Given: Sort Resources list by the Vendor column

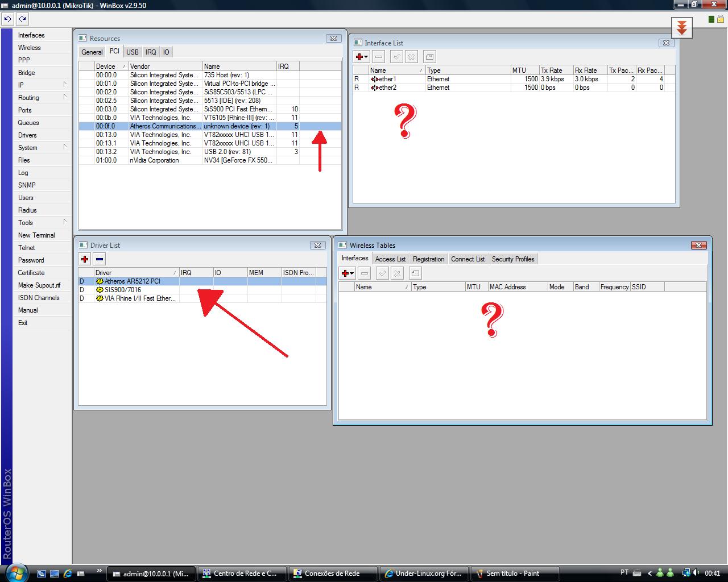Looking at the screenshot, I should pyautogui.click(x=166, y=66).
